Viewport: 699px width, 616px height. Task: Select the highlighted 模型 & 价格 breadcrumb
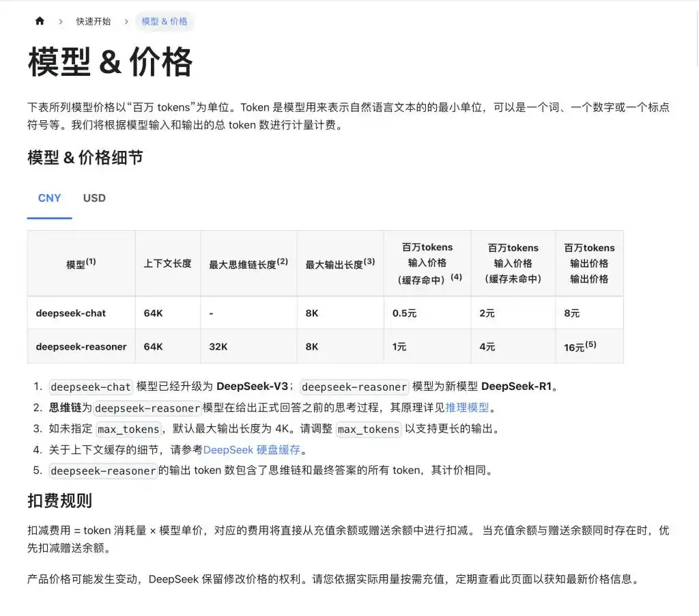pos(164,21)
